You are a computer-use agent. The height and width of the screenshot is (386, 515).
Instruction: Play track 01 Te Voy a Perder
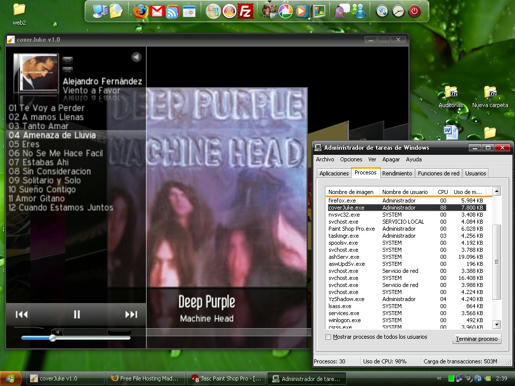[47, 108]
